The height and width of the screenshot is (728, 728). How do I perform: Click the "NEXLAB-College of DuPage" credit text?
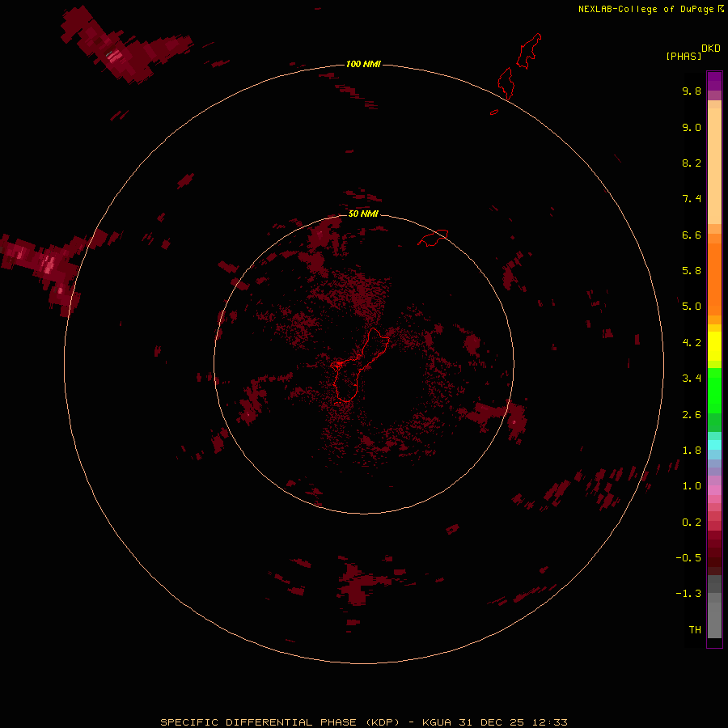(x=645, y=9)
